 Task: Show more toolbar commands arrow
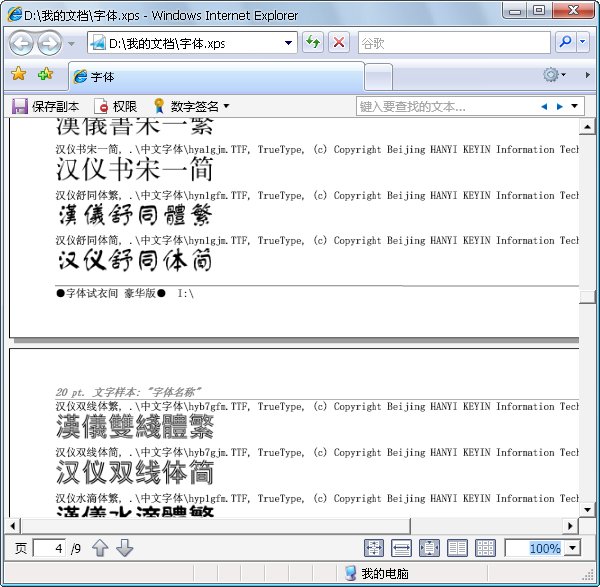[587, 75]
